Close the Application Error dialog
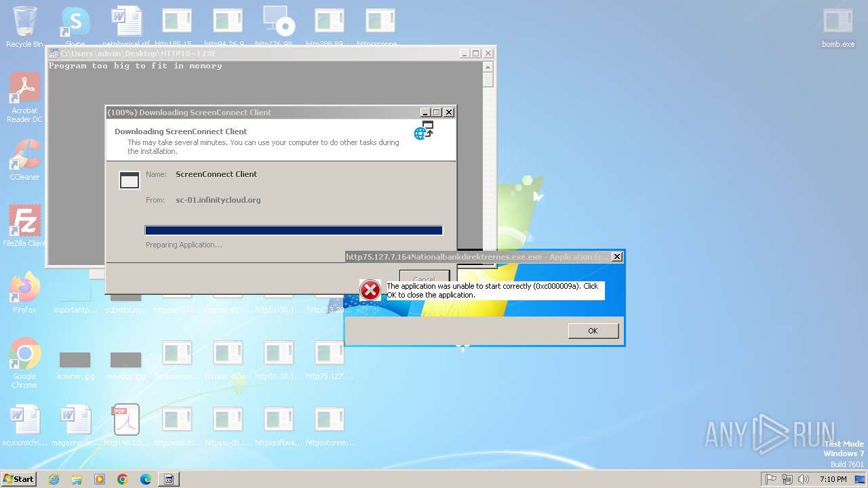Viewport: 868px width, 488px height. click(616, 257)
